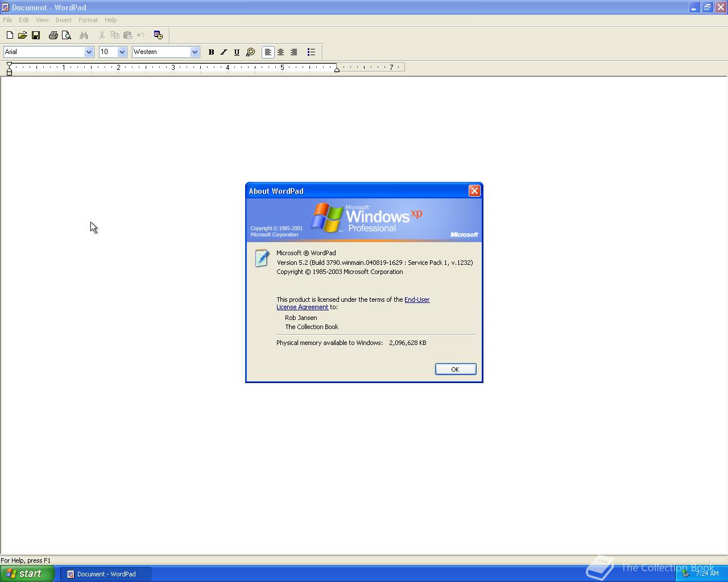Image resolution: width=728 pixels, height=582 pixels.
Task: Click the right indent marker on ruler
Action: (337, 69)
